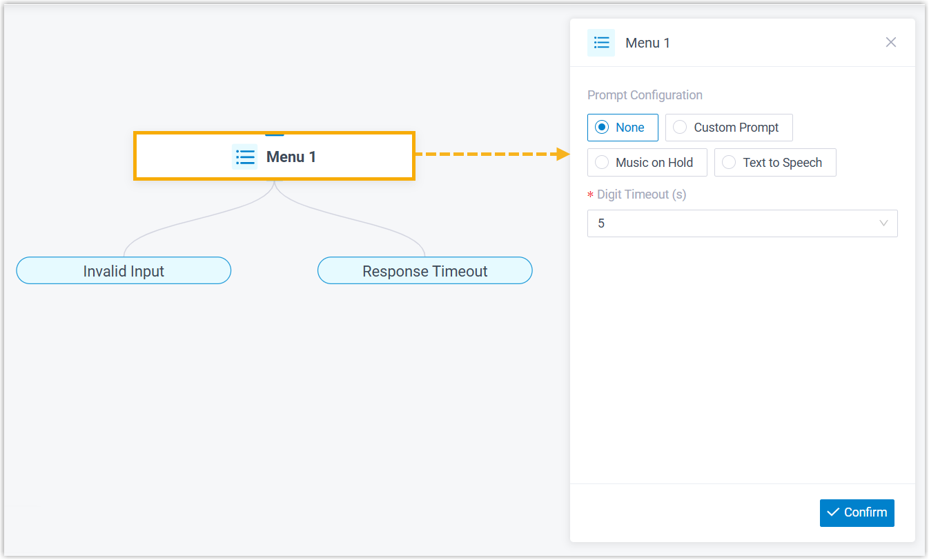
Task: Click the list icon inside the Menu 1 node
Action: click(245, 157)
